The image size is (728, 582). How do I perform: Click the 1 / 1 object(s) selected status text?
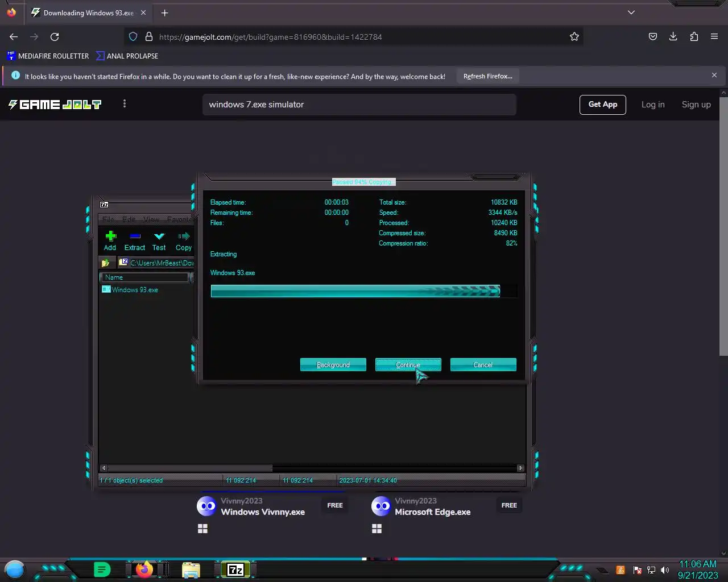tap(131, 480)
